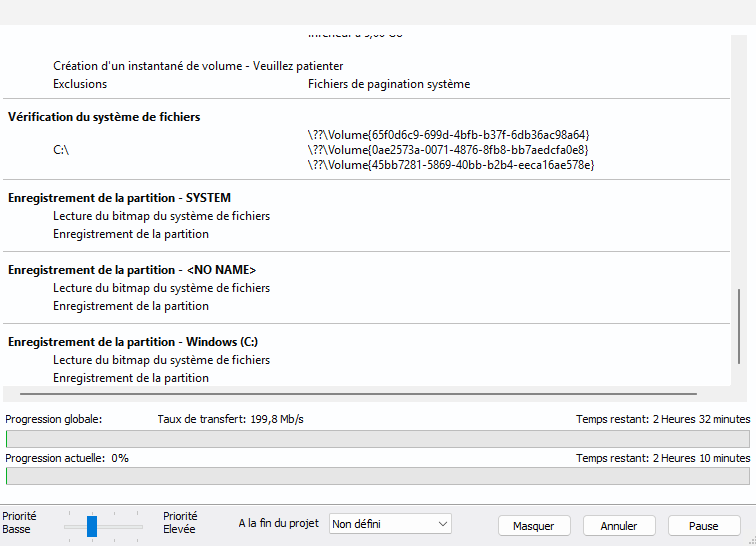Click the Progression actuelle progress bar
The height and width of the screenshot is (546, 756).
pyautogui.click(x=377, y=476)
